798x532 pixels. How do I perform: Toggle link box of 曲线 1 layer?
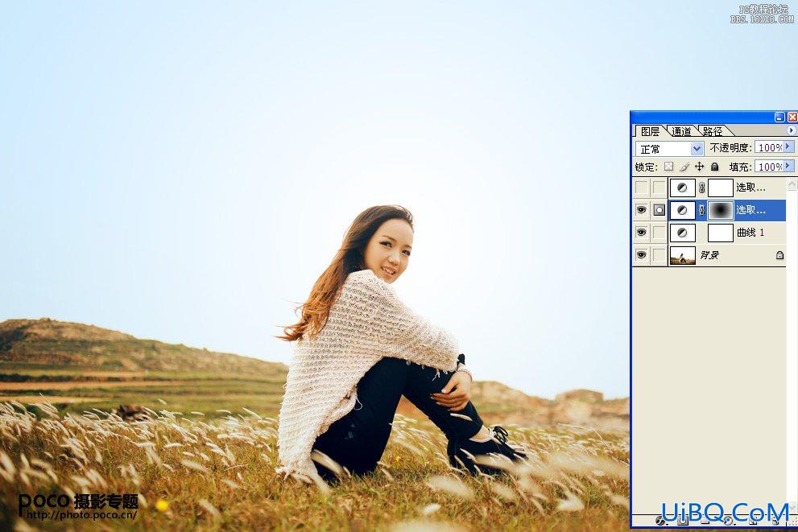[659, 233]
